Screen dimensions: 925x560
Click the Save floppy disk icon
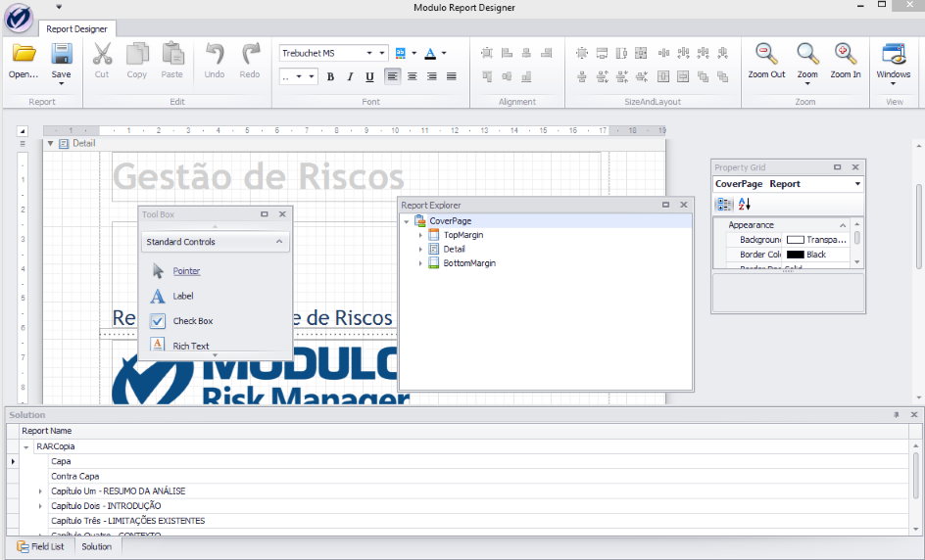62,54
